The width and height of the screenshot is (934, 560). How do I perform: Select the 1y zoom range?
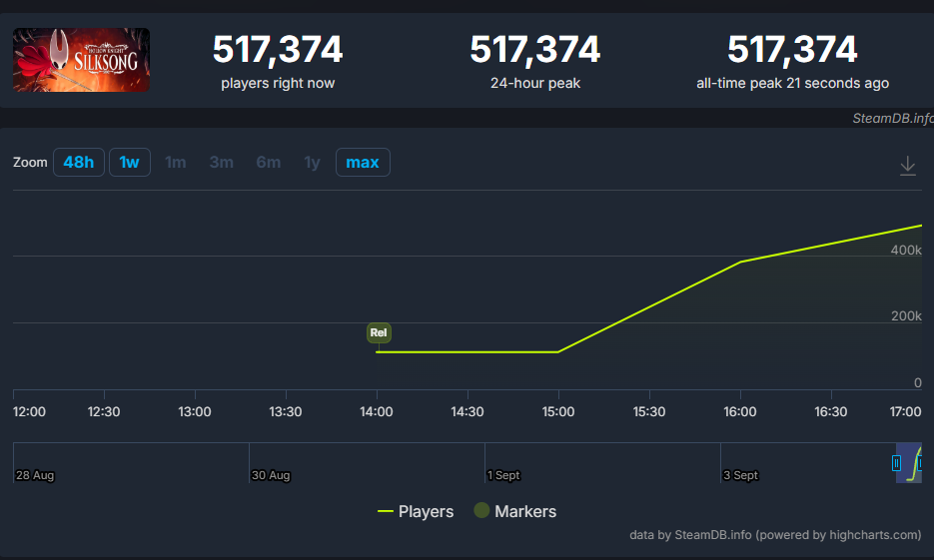pyautogui.click(x=312, y=163)
